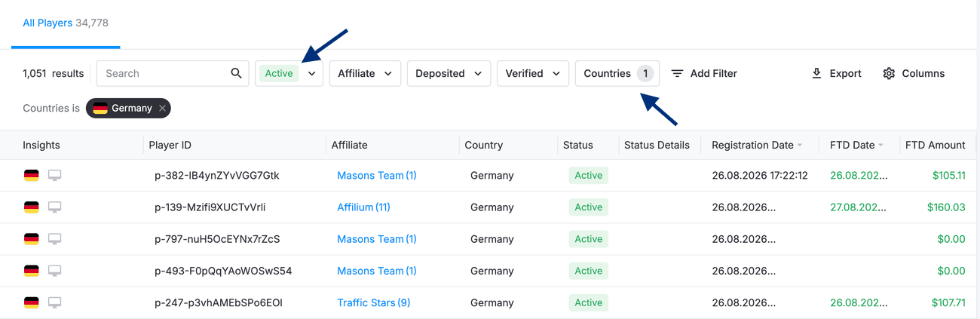Screen dimensions: 980x319
Task: Click the Export download icon
Action: [x=816, y=73]
